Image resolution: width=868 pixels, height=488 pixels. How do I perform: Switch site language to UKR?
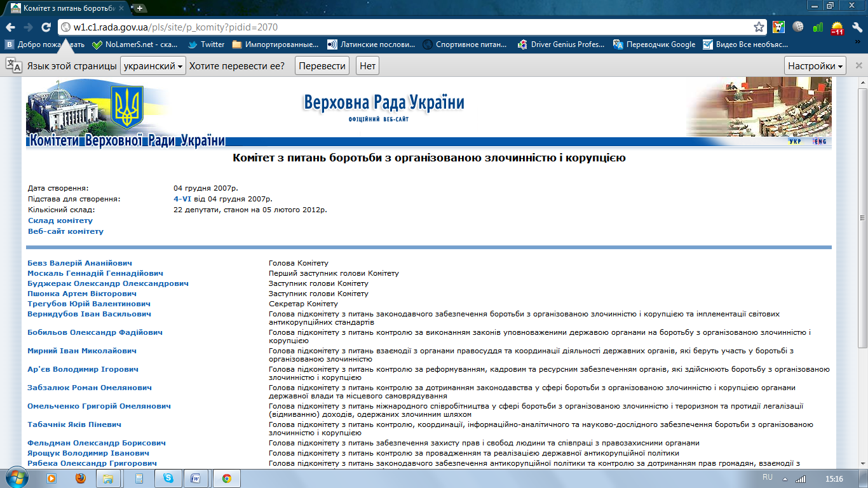point(795,141)
